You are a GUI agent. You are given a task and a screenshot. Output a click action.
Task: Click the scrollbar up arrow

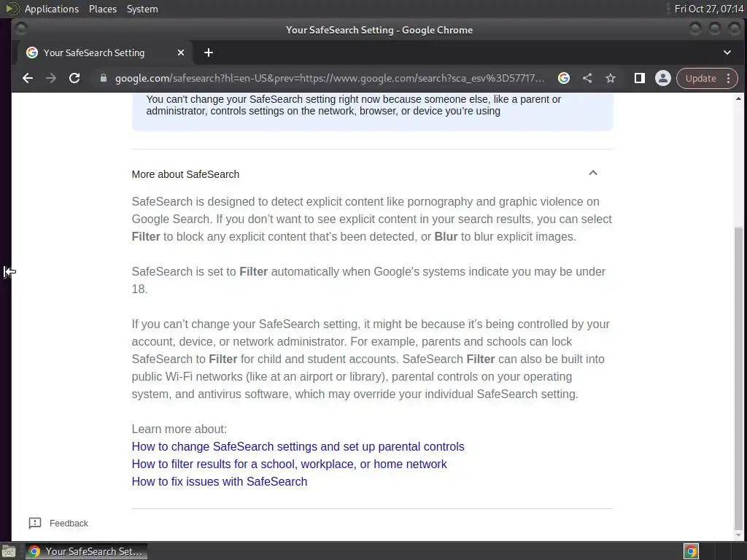(x=738, y=99)
